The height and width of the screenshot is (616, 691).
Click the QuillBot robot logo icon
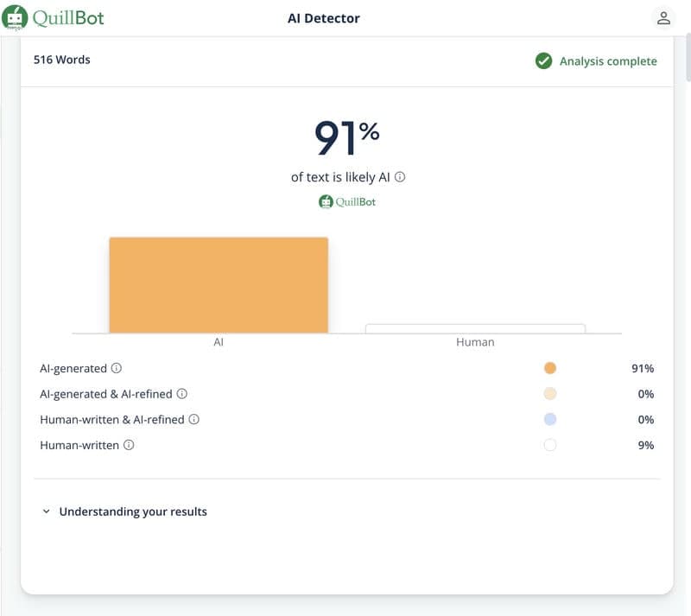[x=14, y=18]
